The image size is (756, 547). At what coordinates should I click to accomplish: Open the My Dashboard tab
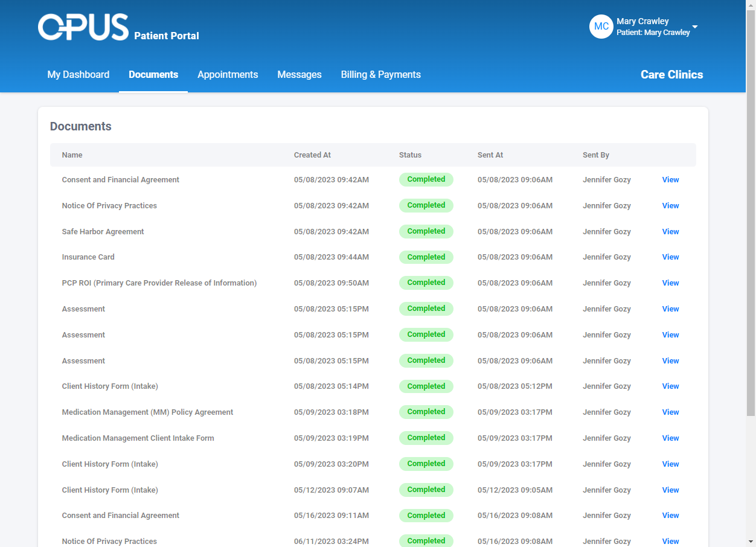[78, 75]
